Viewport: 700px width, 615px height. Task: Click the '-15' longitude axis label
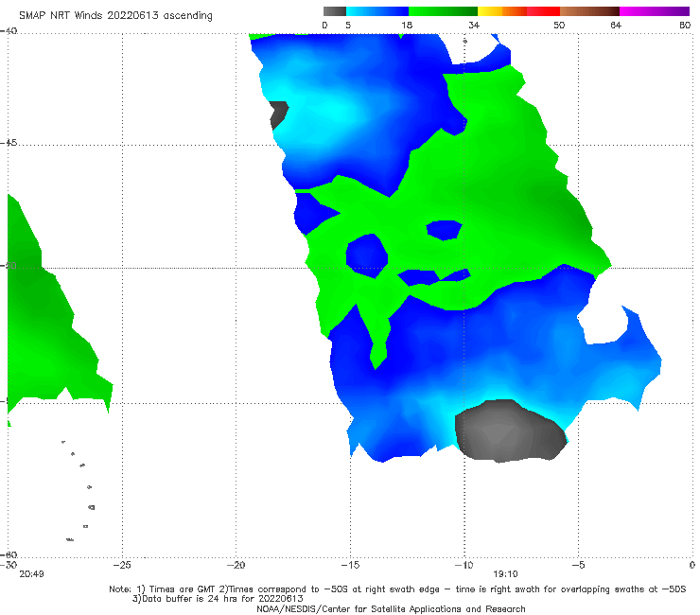pos(350,565)
